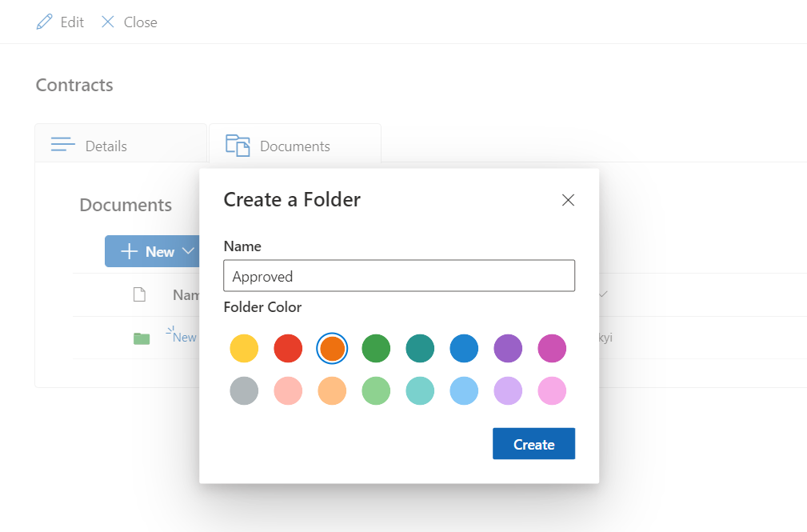Click the Close X icon in toolbar

tap(108, 22)
